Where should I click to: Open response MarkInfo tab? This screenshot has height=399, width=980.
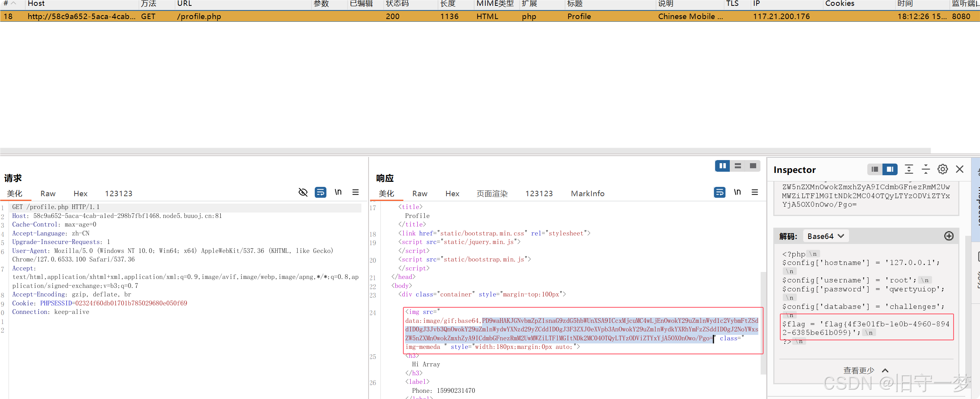click(x=588, y=193)
